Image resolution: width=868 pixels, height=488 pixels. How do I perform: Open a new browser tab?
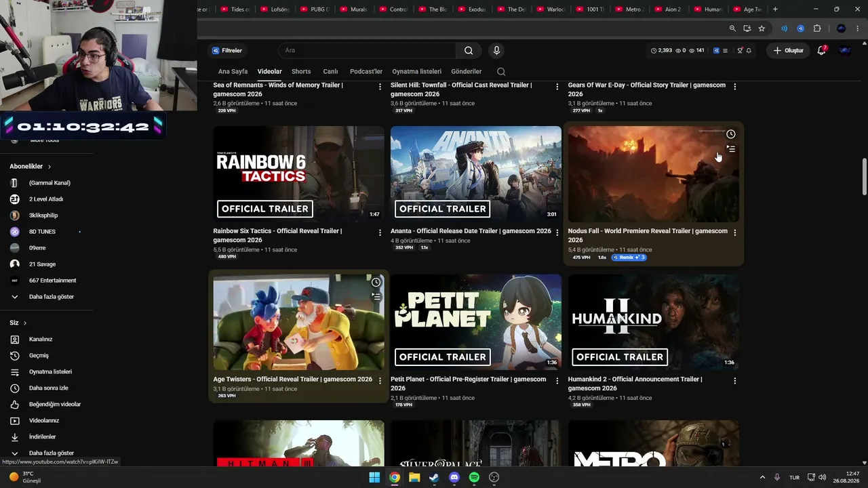click(775, 9)
